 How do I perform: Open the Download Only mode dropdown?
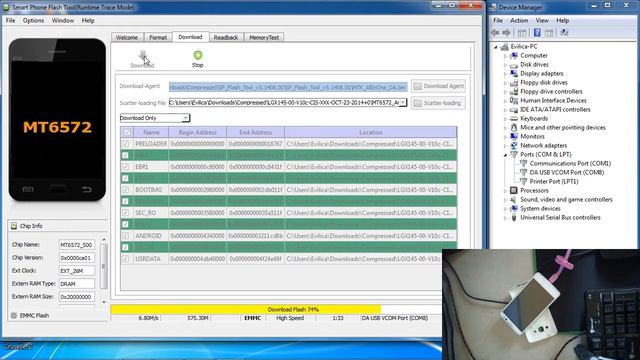(185, 118)
